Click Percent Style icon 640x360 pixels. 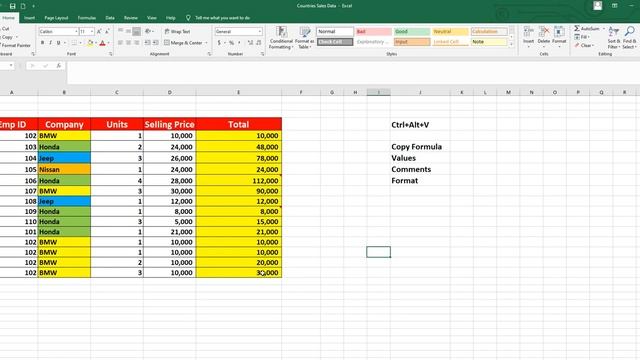point(231,43)
